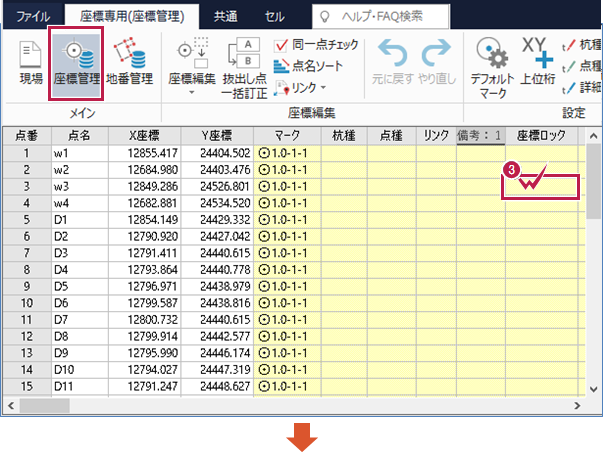Viewport: 603px width, 452px height.
Task: Expand the リンク dropdown arrow
Action: click(323, 88)
